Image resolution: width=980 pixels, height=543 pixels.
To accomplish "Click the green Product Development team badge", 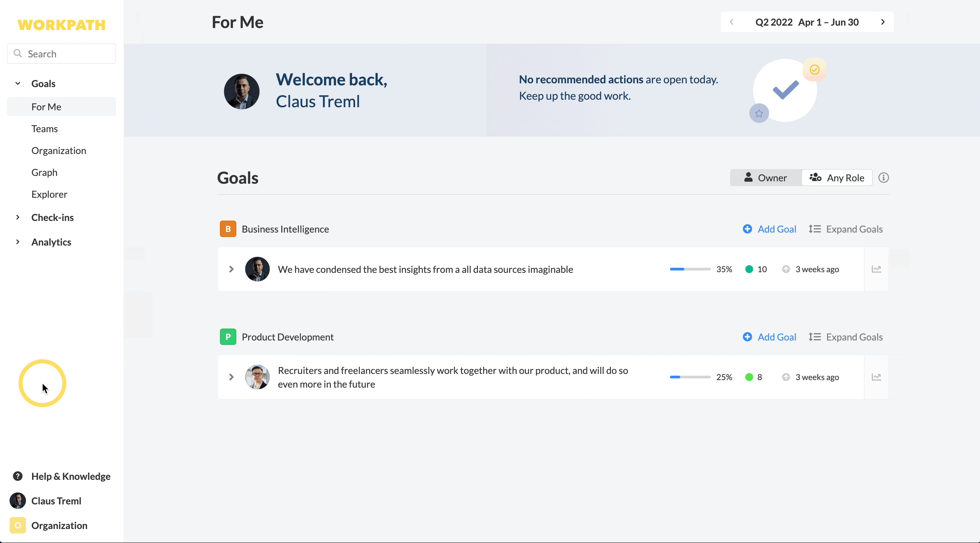I will point(228,337).
